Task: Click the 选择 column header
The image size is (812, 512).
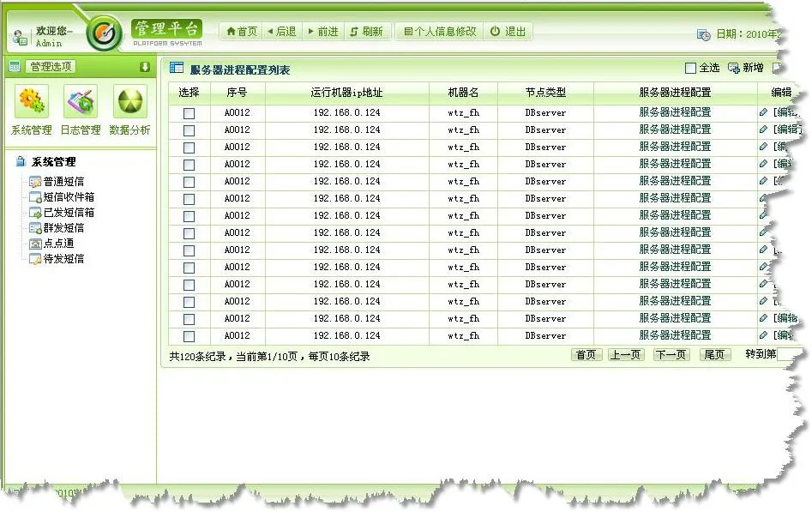Action: click(189, 93)
